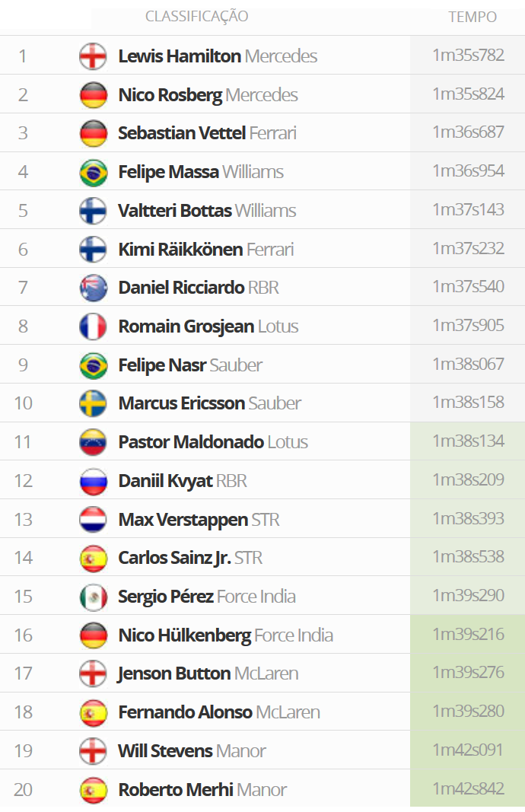Open Sebastian Vettel driver name
This screenshot has height=812, width=525.
182,133
